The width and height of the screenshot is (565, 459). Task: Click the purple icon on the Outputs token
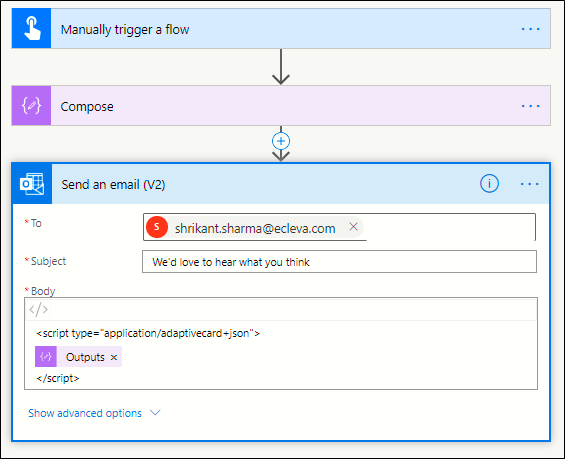(46, 357)
